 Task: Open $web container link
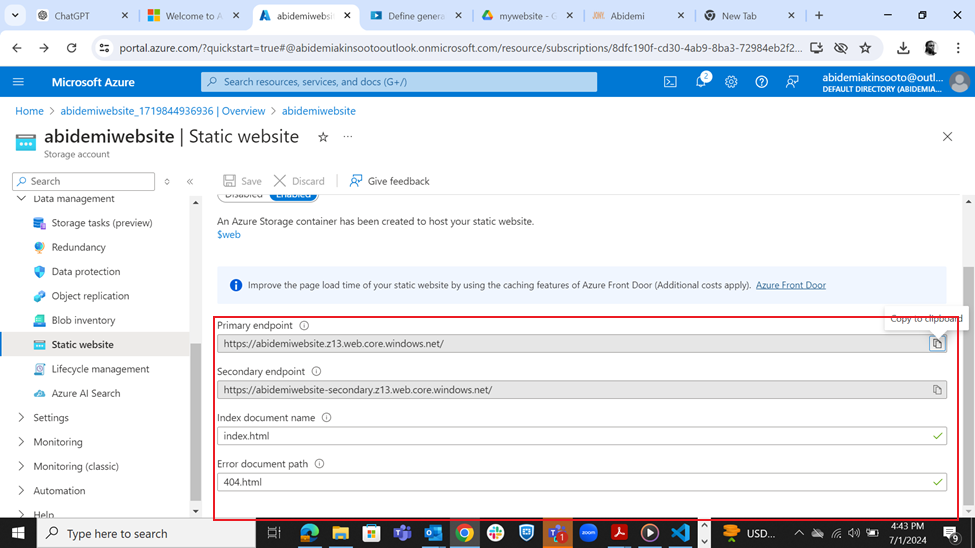coord(229,235)
